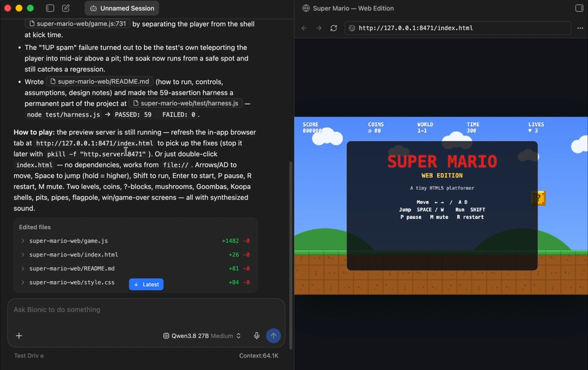This screenshot has width=588, height=370.
Task: Toggle the right panel layout icon
Action: (x=579, y=8)
